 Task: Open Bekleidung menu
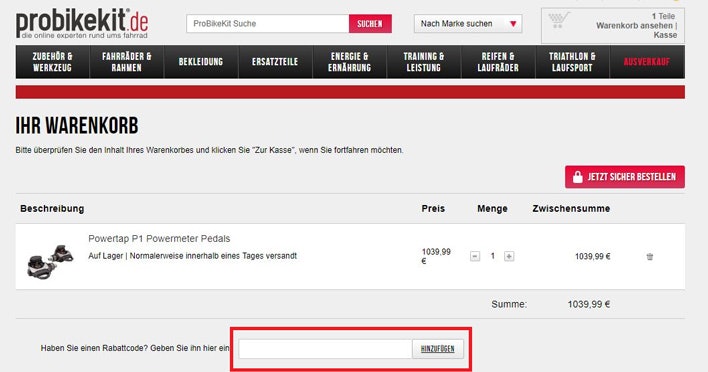tap(201, 62)
